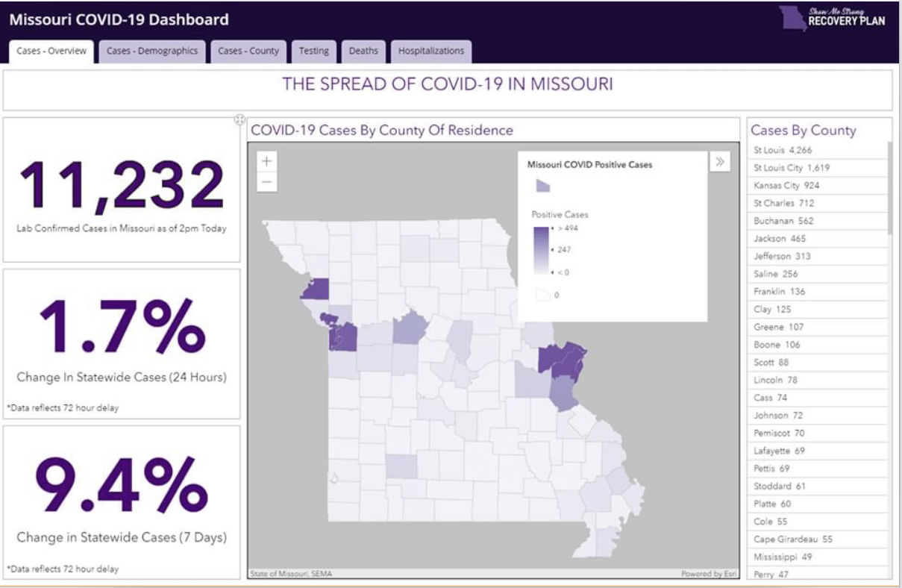This screenshot has width=902, height=588.
Task: Click the Show Me Strong Recovery Plan logo
Action: pyautogui.click(x=833, y=18)
